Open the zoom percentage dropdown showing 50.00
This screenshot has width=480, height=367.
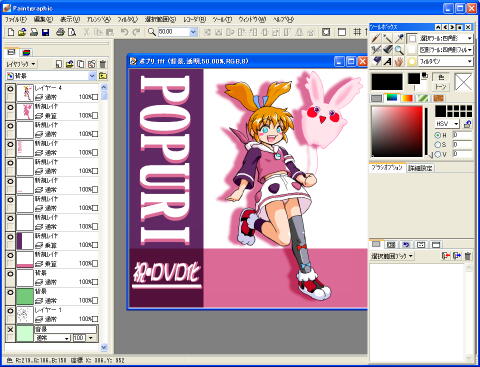pyautogui.click(x=193, y=32)
